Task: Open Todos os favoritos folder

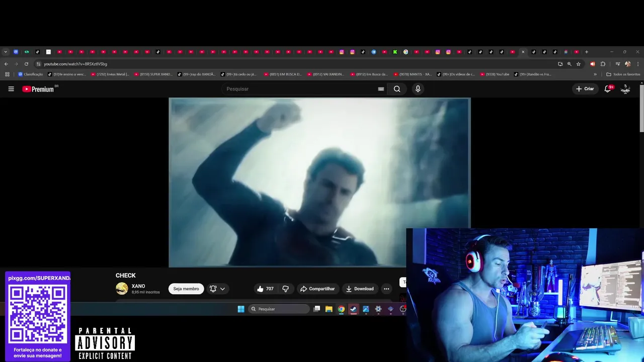Action: coord(623,74)
